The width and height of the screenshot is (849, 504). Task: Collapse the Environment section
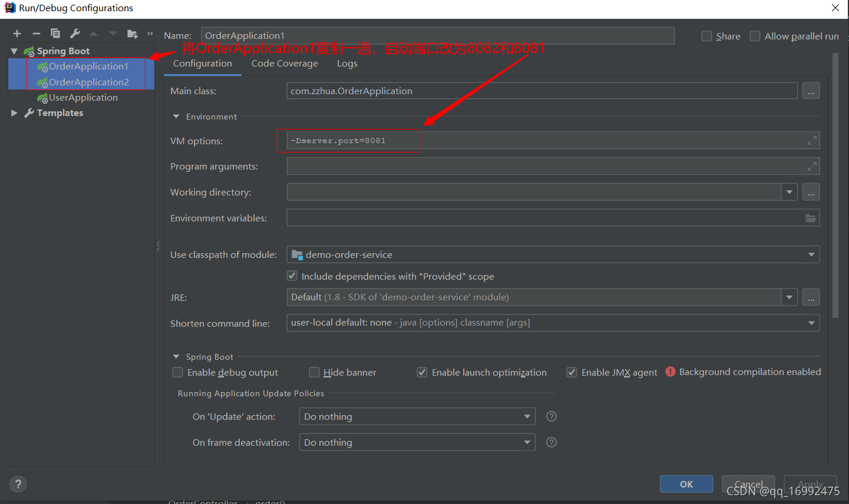pyautogui.click(x=176, y=117)
